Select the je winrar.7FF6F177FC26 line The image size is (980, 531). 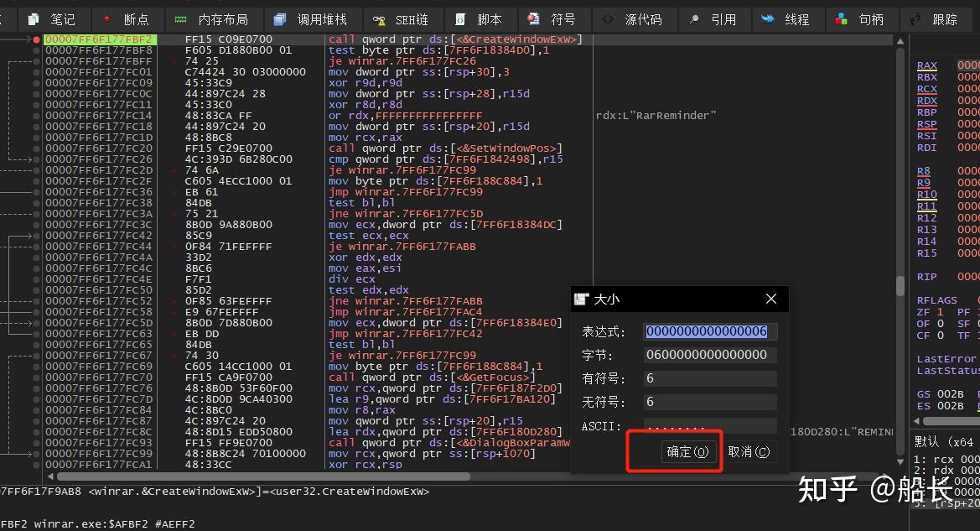402,61
